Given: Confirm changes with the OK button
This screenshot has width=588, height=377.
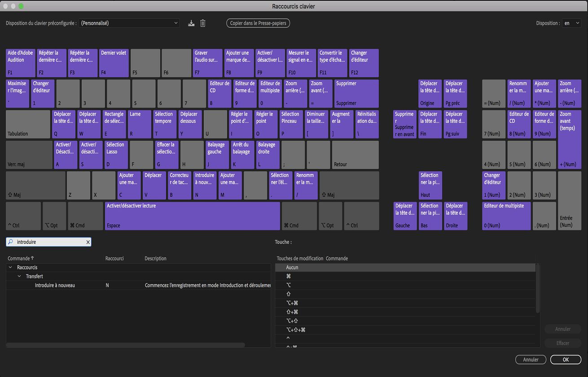Looking at the screenshot, I should pyautogui.click(x=566, y=360).
